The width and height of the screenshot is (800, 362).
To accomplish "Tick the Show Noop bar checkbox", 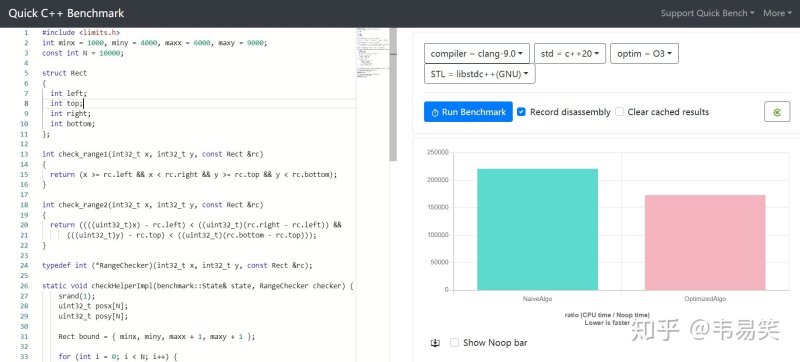I will (454, 343).
